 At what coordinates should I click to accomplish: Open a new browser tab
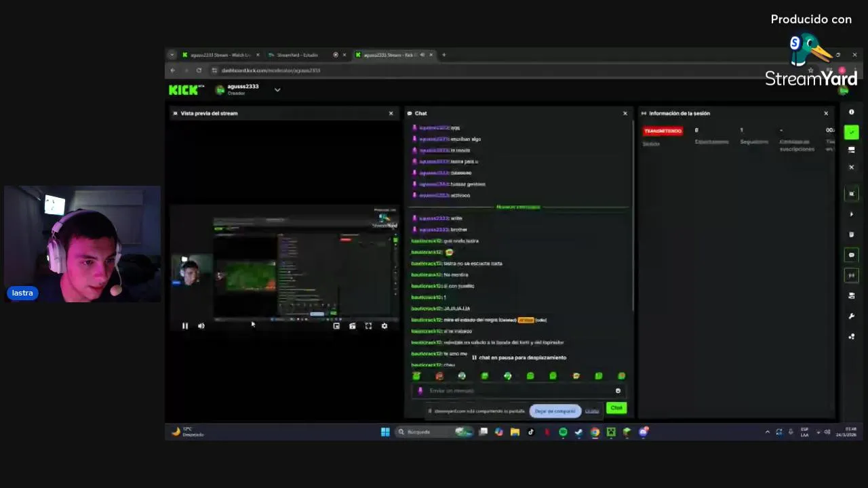[444, 55]
